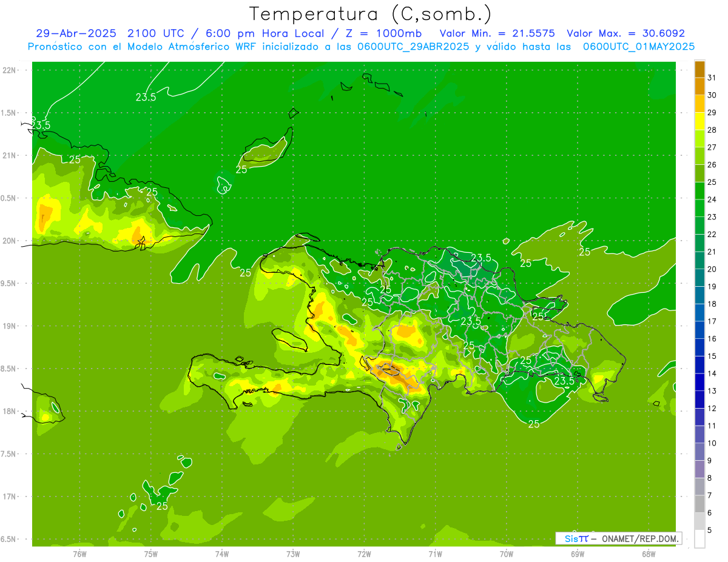Click '6:00 pm Hora Local' text
Viewport: 728px width, 562px height.
[263, 33]
